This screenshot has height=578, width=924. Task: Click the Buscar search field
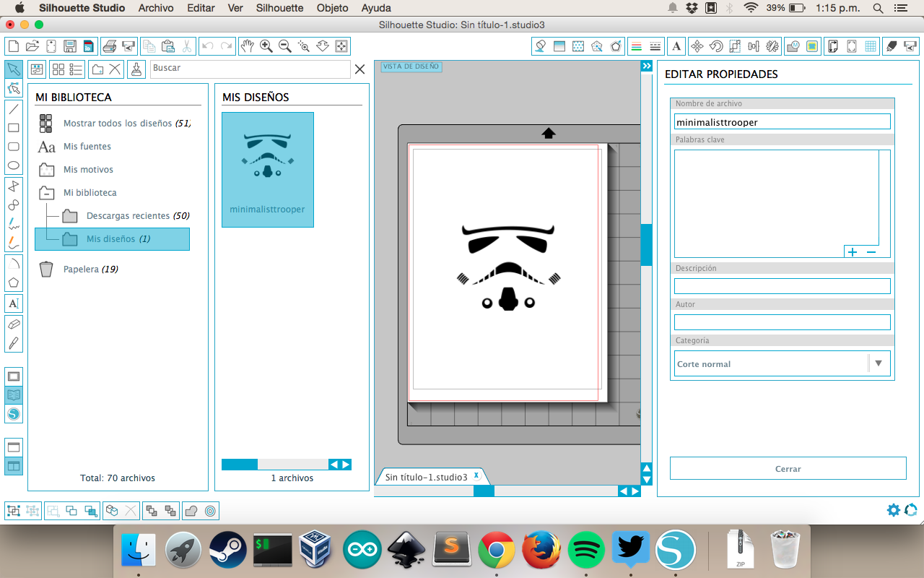(250, 69)
